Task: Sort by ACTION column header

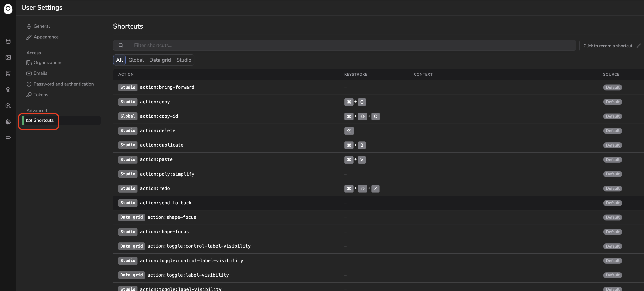Action: (x=126, y=74)
